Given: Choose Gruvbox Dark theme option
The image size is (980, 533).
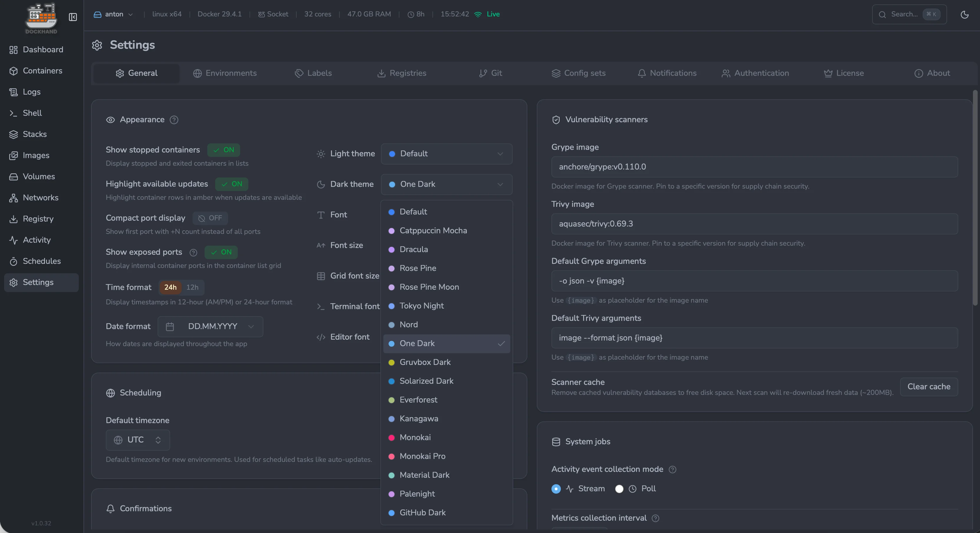Looking at the screenshot, I should pyautogui.click(x=446, y=362).
